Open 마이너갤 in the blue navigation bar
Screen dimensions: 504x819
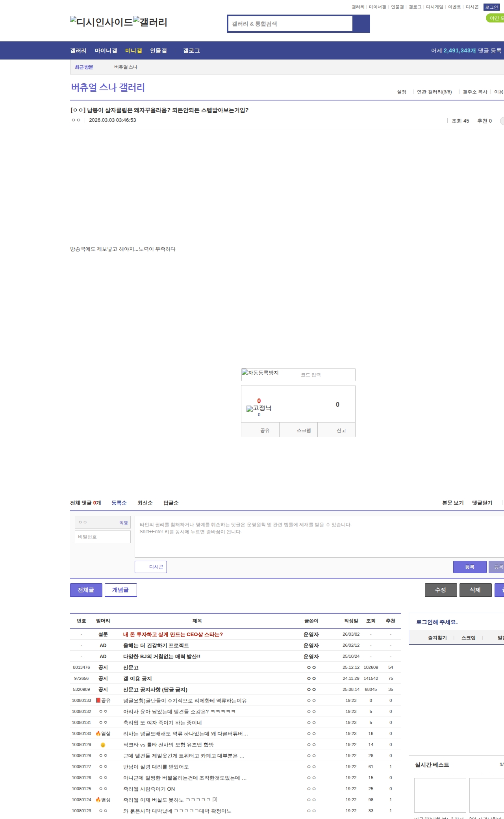pyautogui.click(x=106, y=50)
